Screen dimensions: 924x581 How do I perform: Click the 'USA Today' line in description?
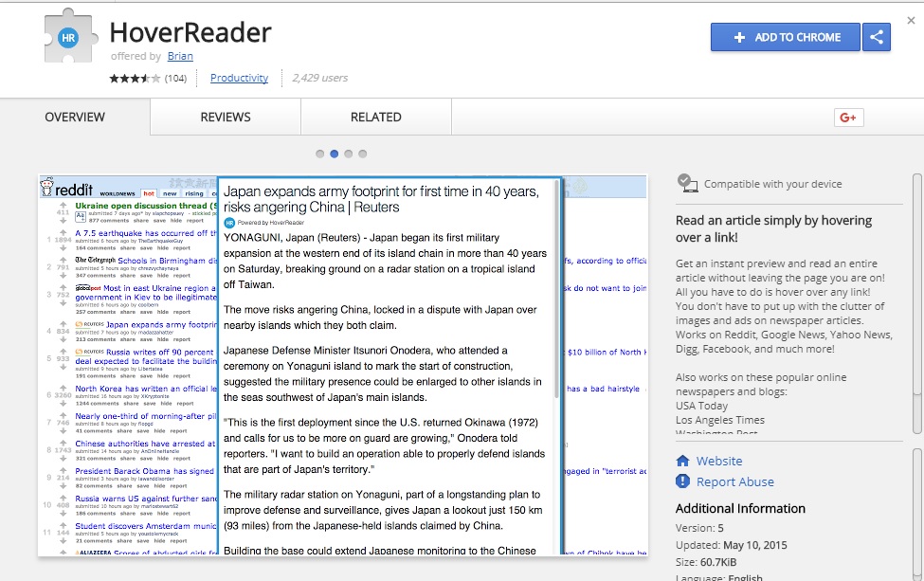pyautogui.click(x=701, y=406)
